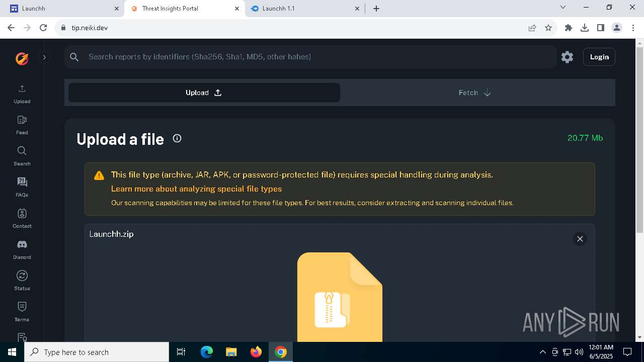Open the volume control in tray
Image resolution: width=644 pixels, height=362 pixels.
pos(579,352)
